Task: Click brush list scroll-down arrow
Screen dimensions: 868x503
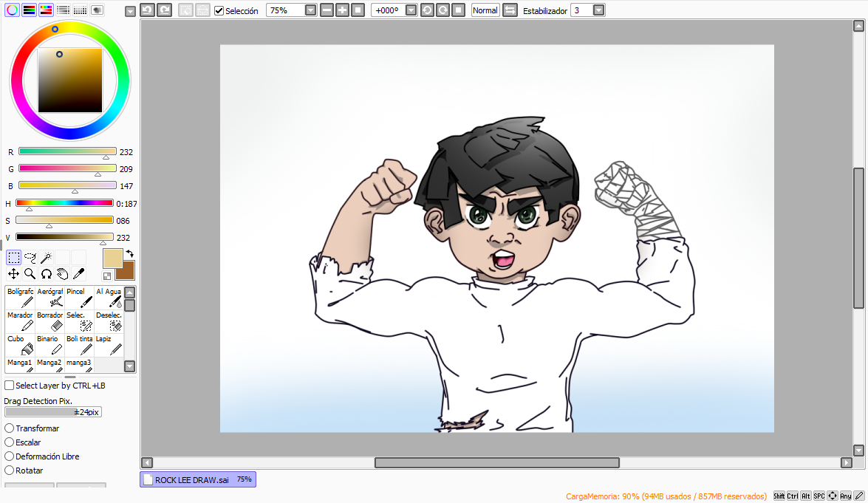Action: click(x=129, y=366)
